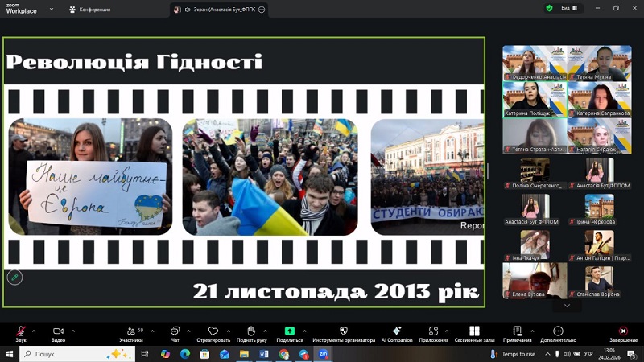Expand video options arrow next to Видео

click(73, 331)
